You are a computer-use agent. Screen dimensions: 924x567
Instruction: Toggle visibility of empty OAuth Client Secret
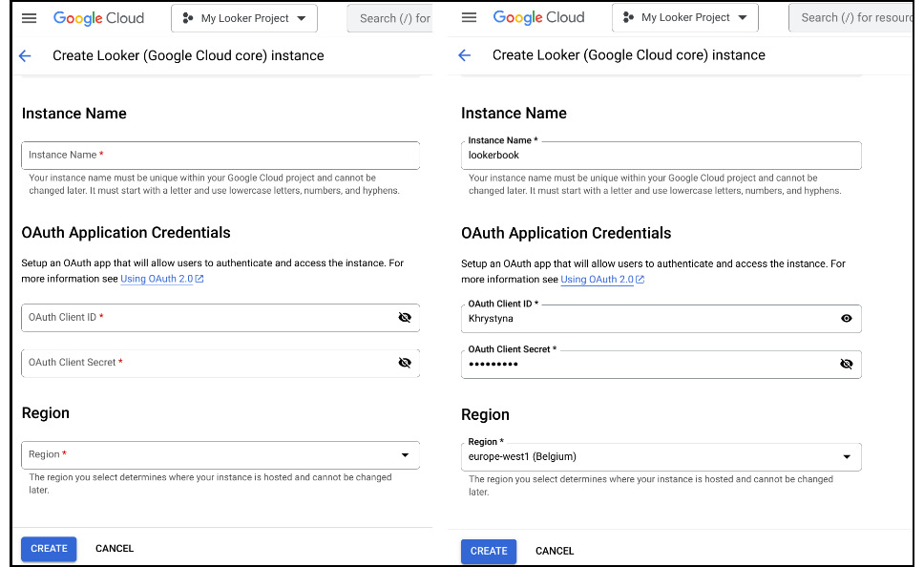405,363
